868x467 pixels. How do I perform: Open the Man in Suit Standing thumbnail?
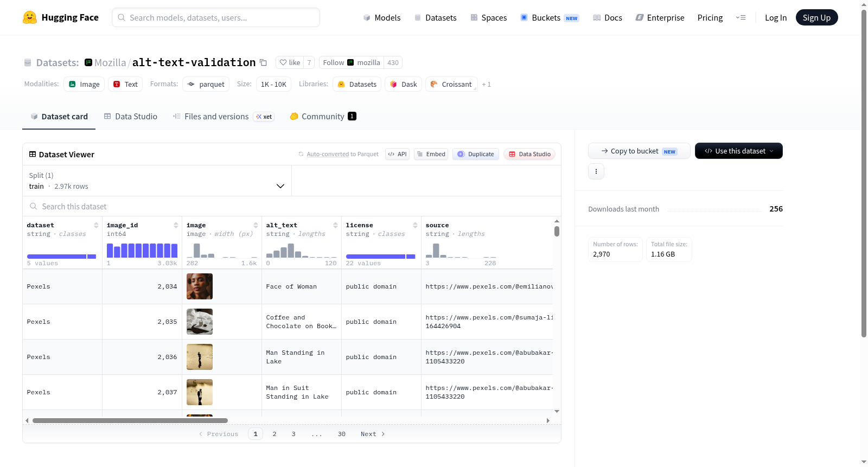(200, 392)
